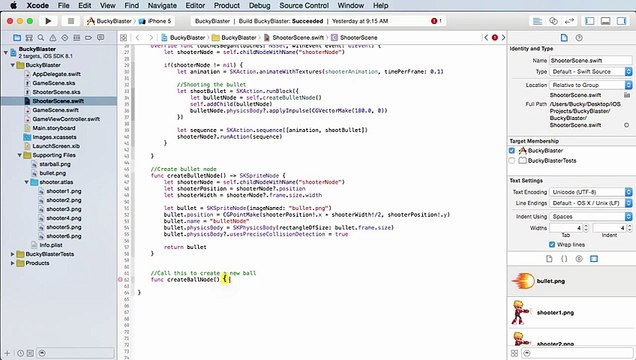Image resolution: width=636 pixels, height=360 pixels.
Task: Open the Report navigator icon
Action: click(100, 38)
